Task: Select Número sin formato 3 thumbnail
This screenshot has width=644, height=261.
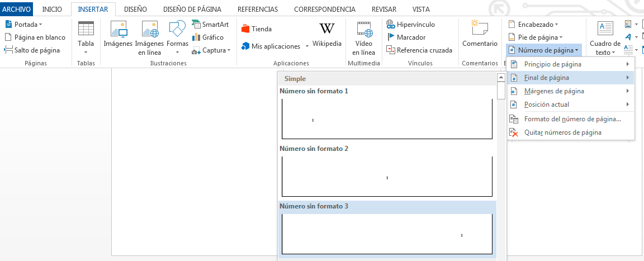Action: pos(387,234)
